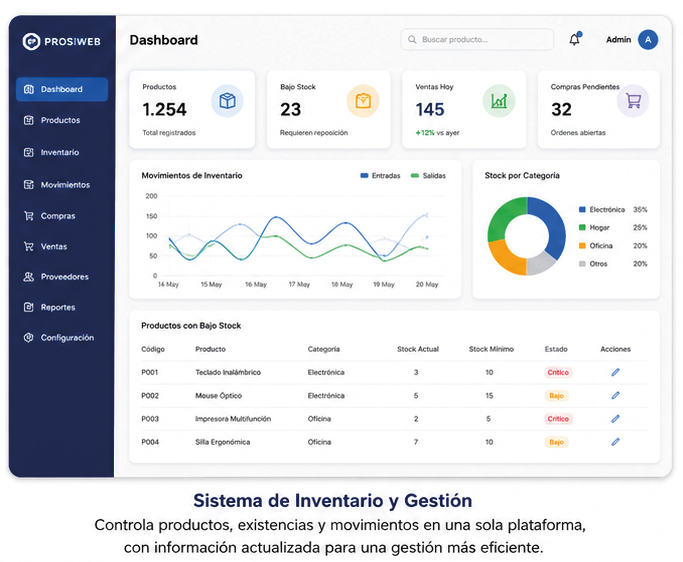This screenshot has width=683, height=562.
Task: Click the Configuración sidebar icon
Action: point(29,338)
